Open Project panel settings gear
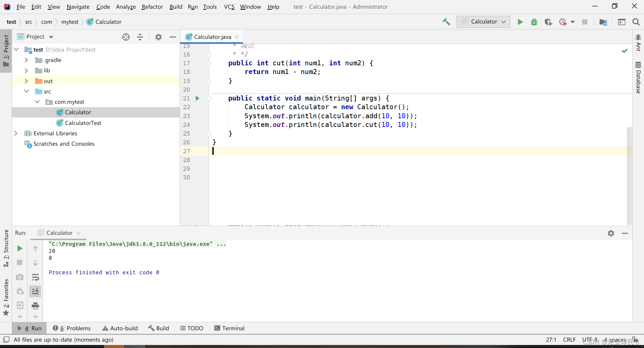Screen dimensions: 644x348 click(x=158, y=37)
